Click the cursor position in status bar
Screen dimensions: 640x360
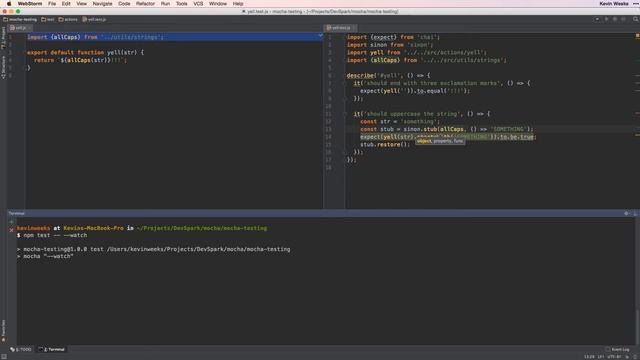[x=589, y=357]
